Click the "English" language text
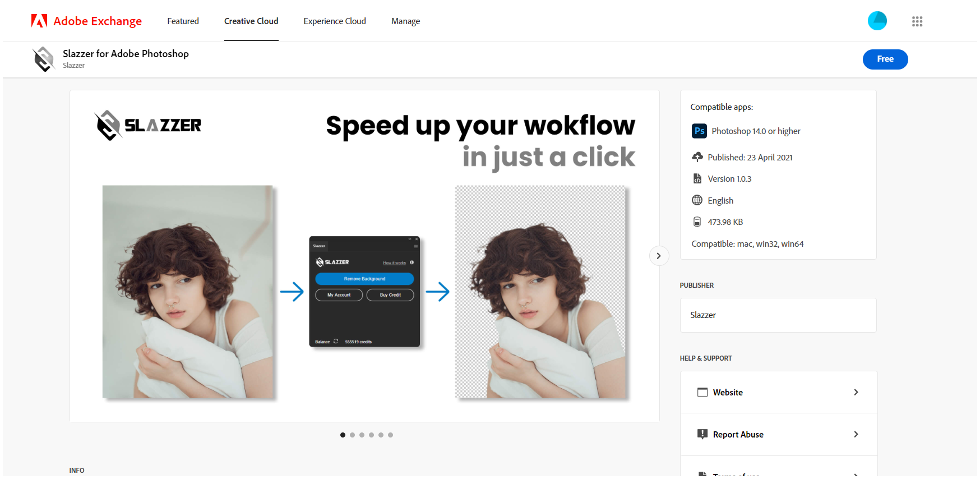Screen dimensions: 980x479 pos(720,201)
